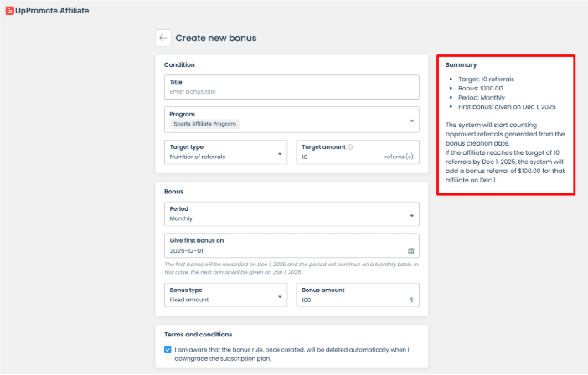Open the Target type dropdown

[x=226, y=152]
